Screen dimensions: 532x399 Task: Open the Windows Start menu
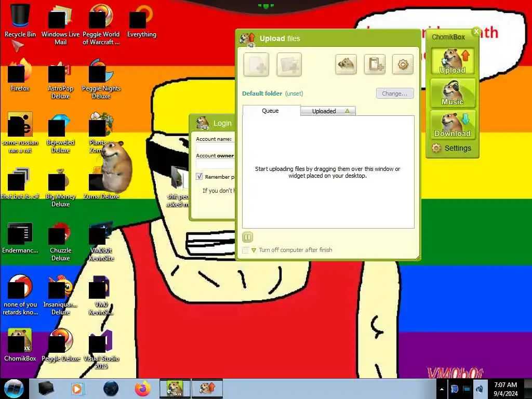tap(14, 389)
